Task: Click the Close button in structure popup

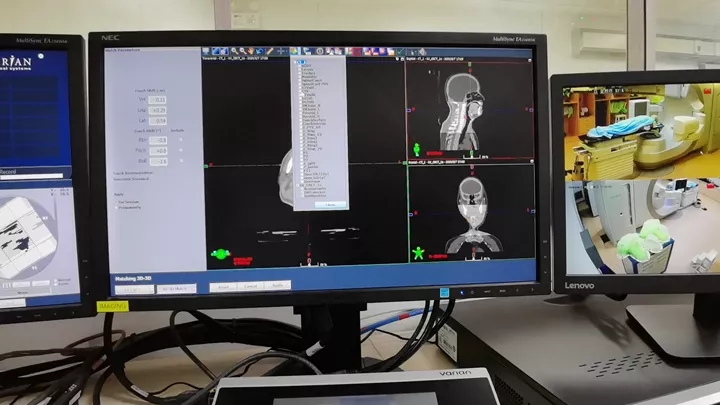Action: click(331, 204)
